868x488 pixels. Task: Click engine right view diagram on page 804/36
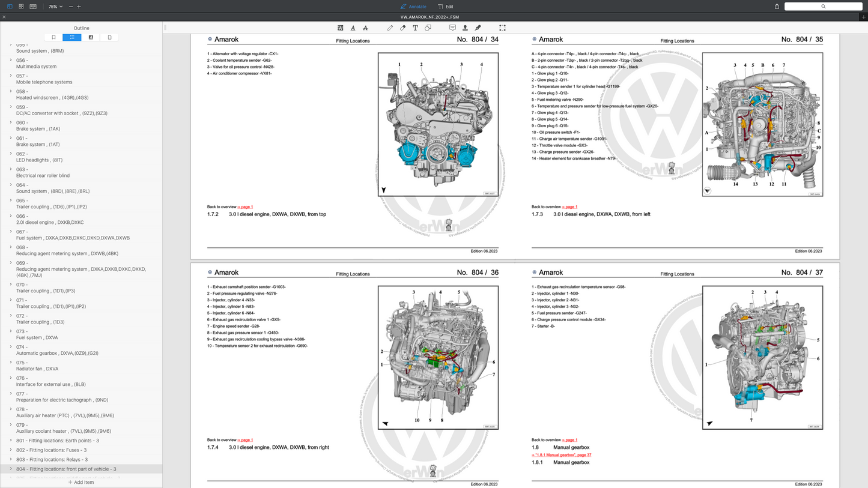[438, 357]
